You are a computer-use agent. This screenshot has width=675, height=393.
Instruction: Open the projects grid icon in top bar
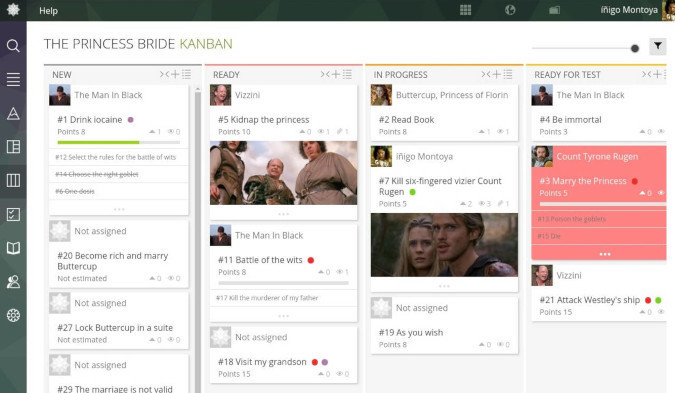465,10
